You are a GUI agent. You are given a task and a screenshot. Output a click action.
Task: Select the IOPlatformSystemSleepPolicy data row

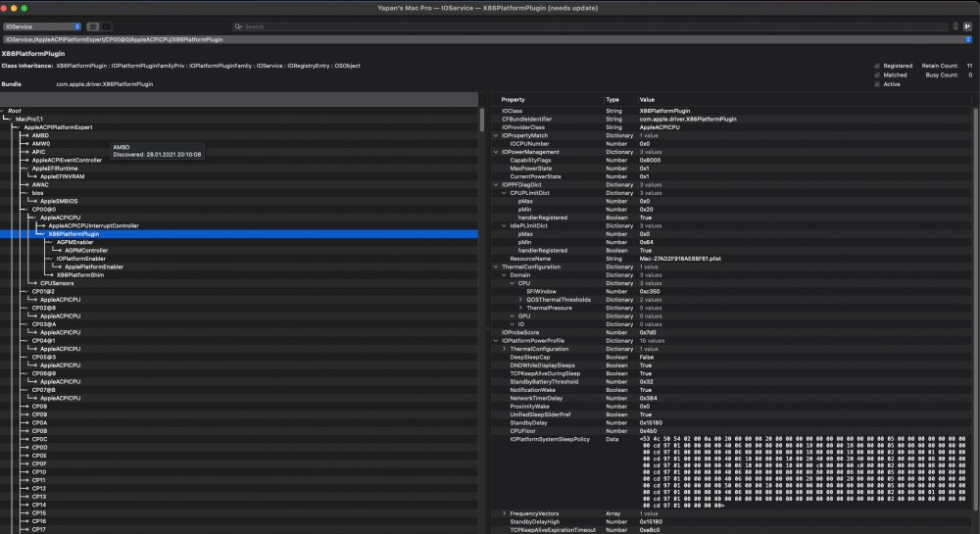(732, 472)
